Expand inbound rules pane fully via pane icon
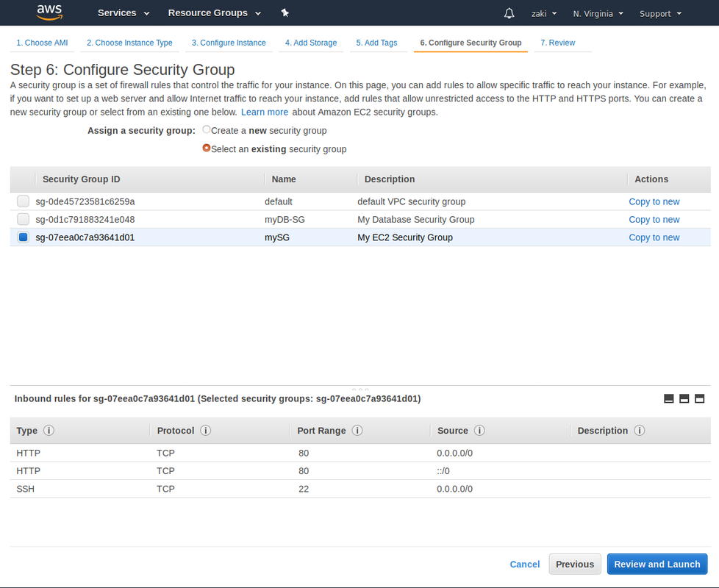Viewport: 719px width, 588px height. pos(699,398)
